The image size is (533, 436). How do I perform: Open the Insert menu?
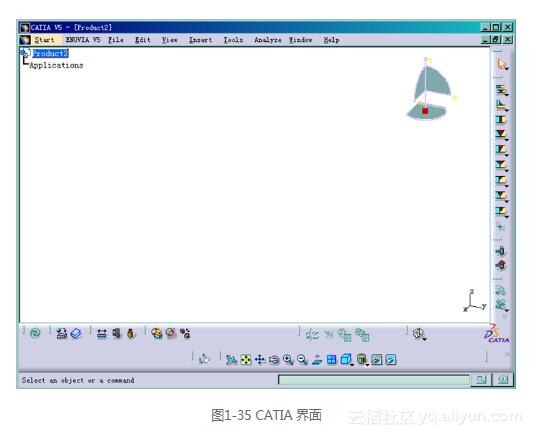(x=201, y=40)
